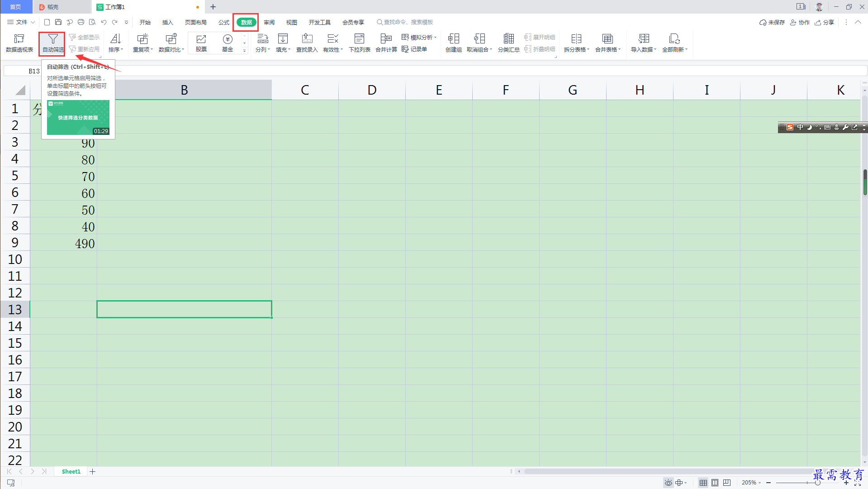Open the 视图 ribbon tab
Image resolution: width=868 pixels, height=489 pixels.
coord(292,22)
